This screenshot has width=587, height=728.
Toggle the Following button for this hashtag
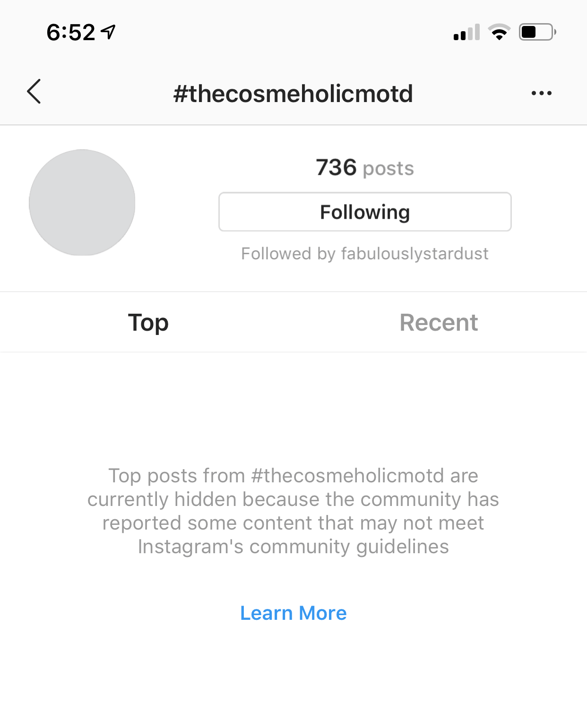(x=365, y=212)
